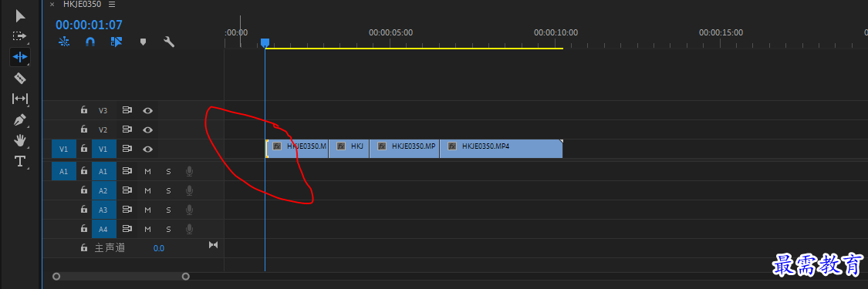The image size is (868, 289).
Task: Click the timeline zoom scroll bar
Action: [x=120, y=277]
